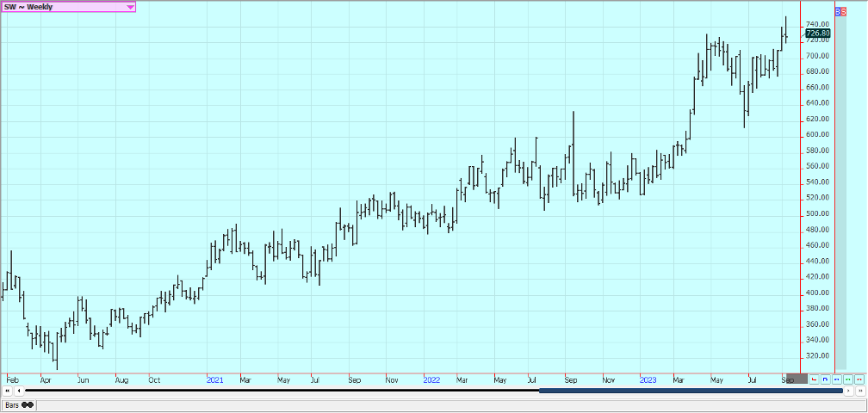Screen dimensions: 868x413
Task: Click the 2023 year label on time axis
Action: pyautogui.click(x=648, y=379)
